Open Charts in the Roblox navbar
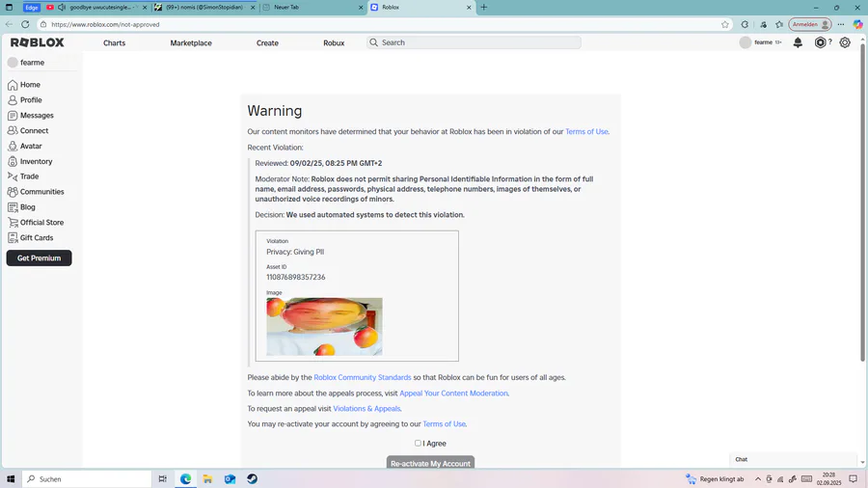 click(114, 42)
